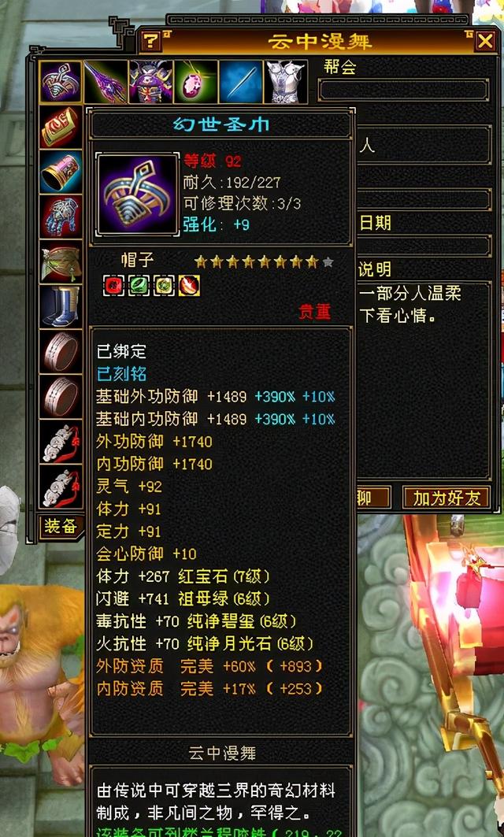Click the red ruby gem socket
The height and width of the screenshot is (837, 504).
pyautogui.click(x=113, y=286)
